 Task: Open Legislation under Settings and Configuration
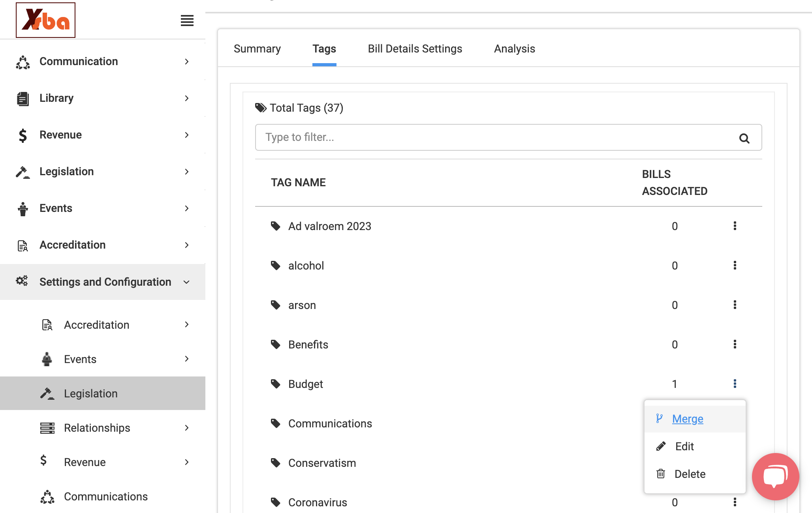(103, 393)
